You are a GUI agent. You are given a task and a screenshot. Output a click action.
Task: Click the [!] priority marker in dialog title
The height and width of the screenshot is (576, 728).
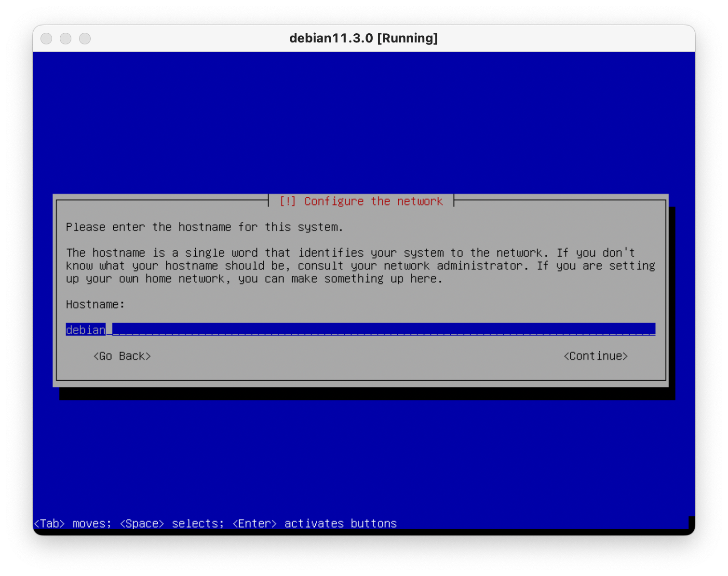288,201
